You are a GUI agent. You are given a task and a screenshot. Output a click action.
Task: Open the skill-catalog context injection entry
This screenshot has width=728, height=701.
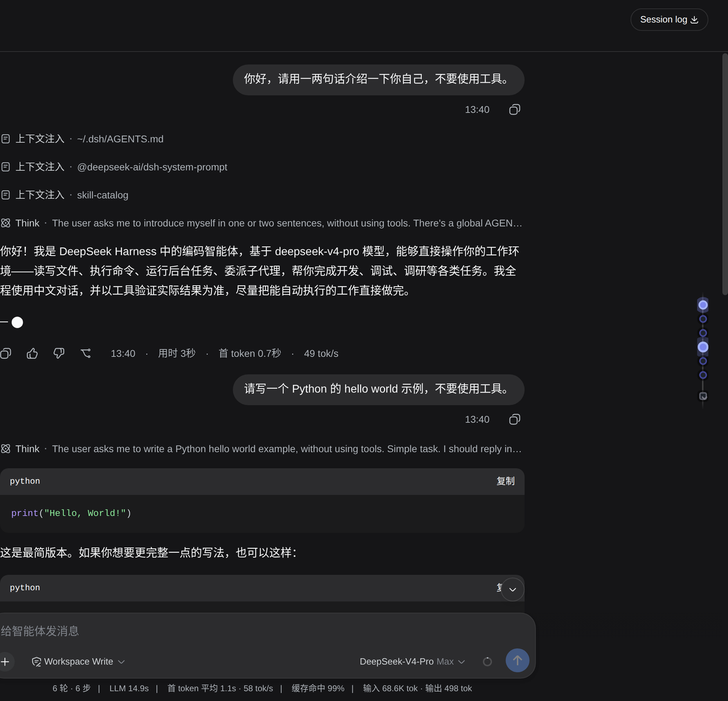[x=65, y=195]
